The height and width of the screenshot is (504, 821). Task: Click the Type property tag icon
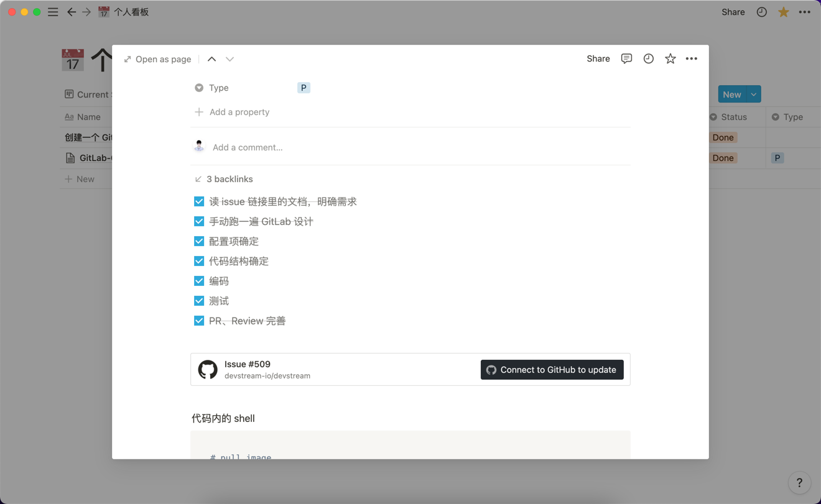[x=199, y=88]
